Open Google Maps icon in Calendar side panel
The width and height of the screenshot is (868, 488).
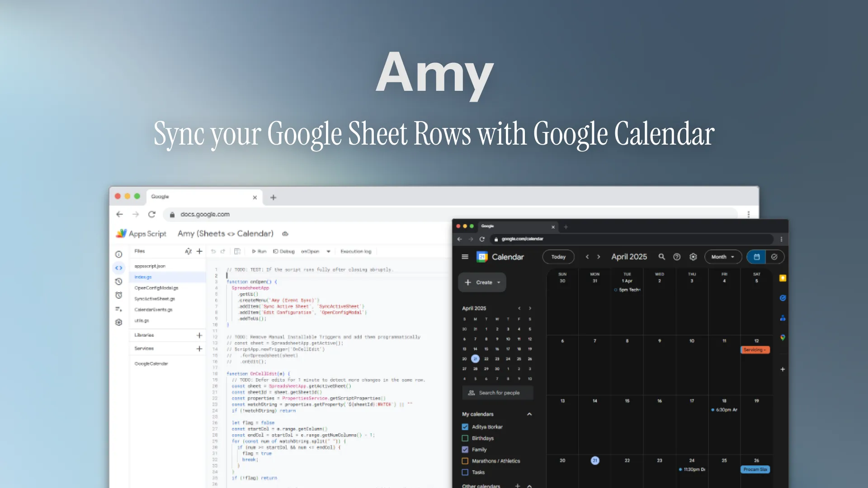pos(783,338)
